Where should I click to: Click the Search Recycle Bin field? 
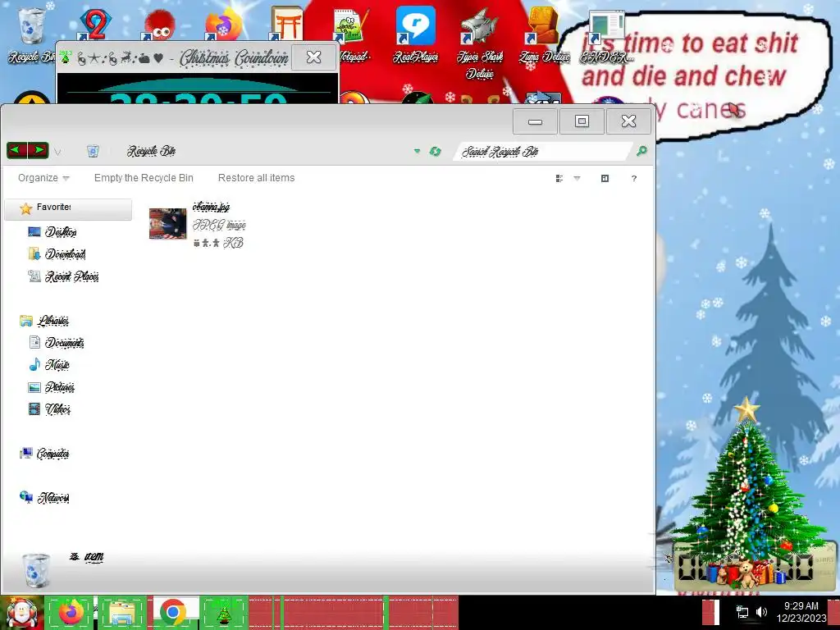544,152
